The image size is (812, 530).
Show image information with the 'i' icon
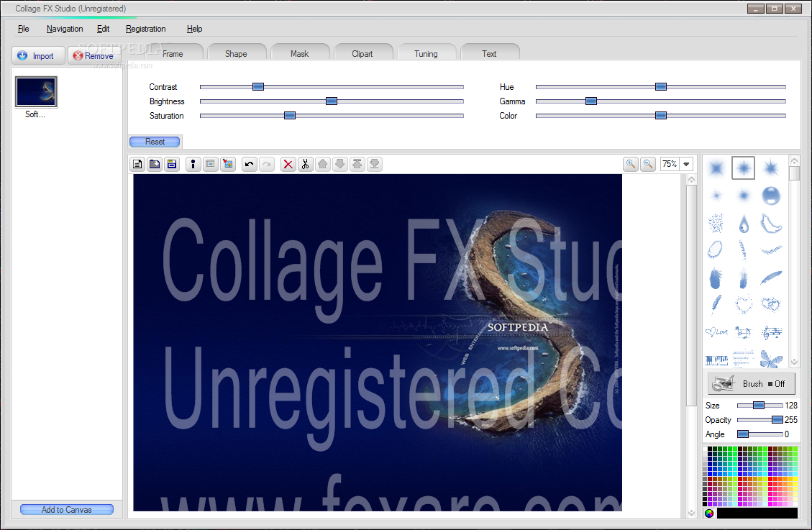(x=193, y=164)
